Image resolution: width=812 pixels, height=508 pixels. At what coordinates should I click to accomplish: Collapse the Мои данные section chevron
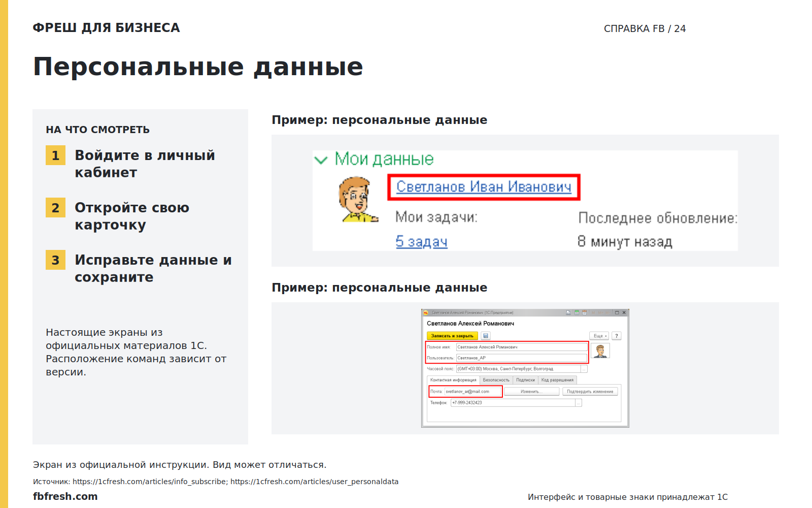[321, 161]
